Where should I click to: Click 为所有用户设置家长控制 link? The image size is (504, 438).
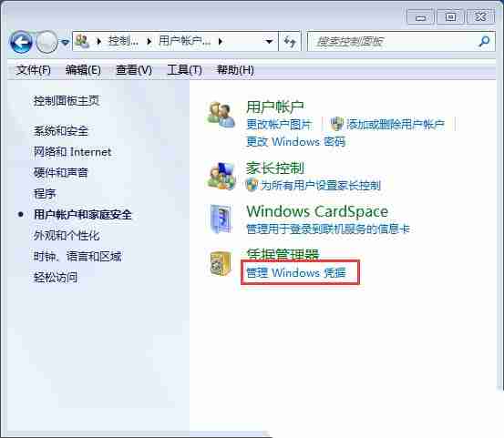(321, 185)
